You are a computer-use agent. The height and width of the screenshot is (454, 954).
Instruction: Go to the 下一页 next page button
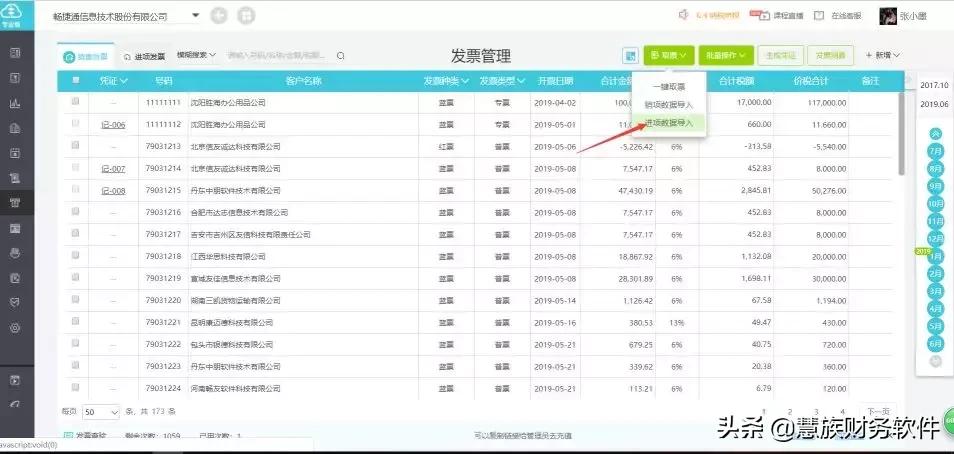tap(879, 412)
